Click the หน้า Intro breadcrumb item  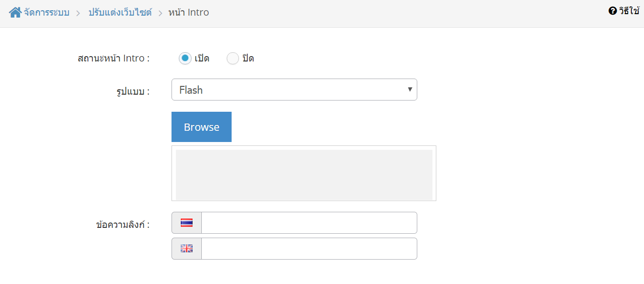coord(189,12)
